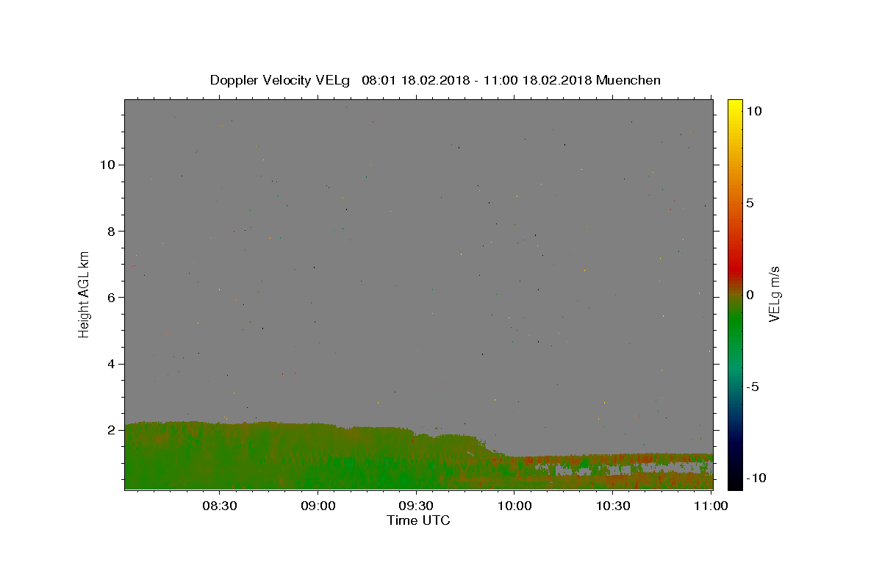The image size is (882, 588).
Task: Click the 'Muenchen' station name in title
Action: pos(628,80)
